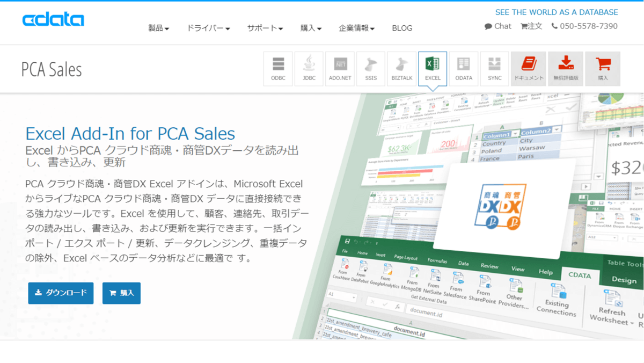Call the 050-5578-7390 phone link
Image resolution: width=644 pixels, height=363 pixels.
click(x=584, y=26)
